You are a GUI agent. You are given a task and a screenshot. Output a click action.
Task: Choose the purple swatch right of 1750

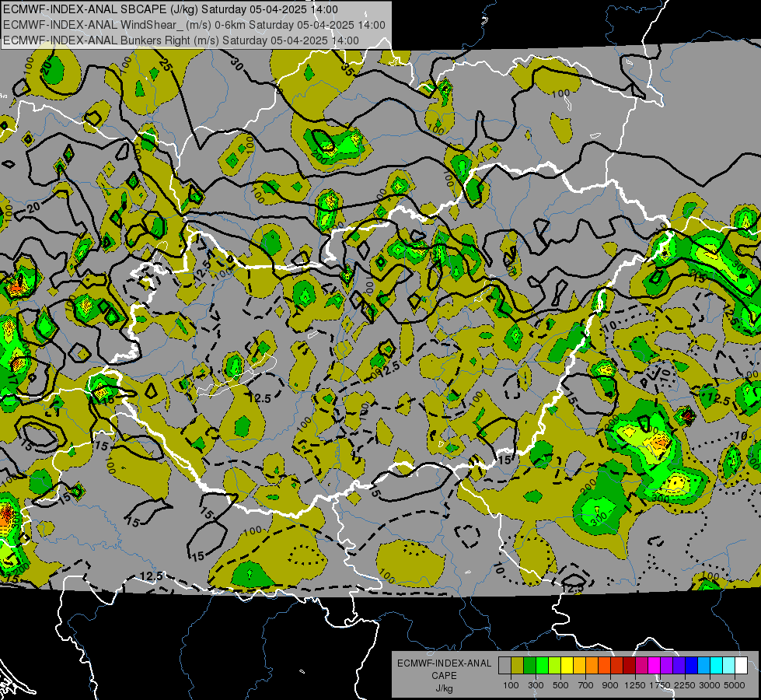click(x=666, y=666)
